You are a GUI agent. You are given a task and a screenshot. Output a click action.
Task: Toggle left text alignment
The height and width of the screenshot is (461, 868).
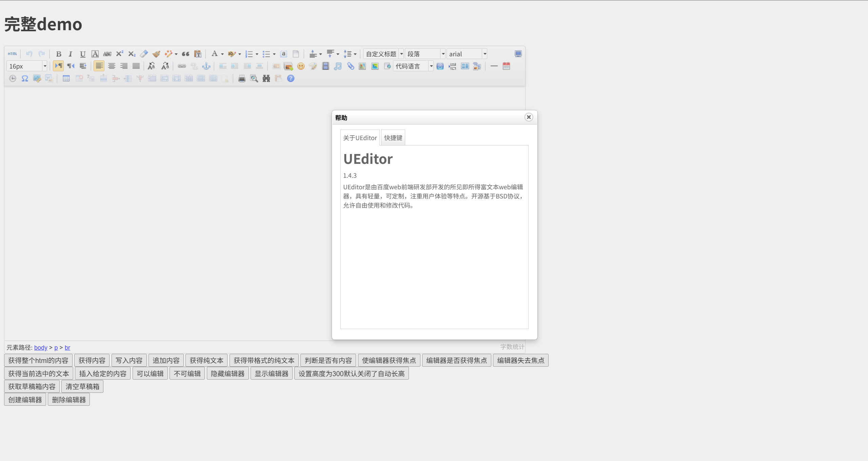pos(99,66)
